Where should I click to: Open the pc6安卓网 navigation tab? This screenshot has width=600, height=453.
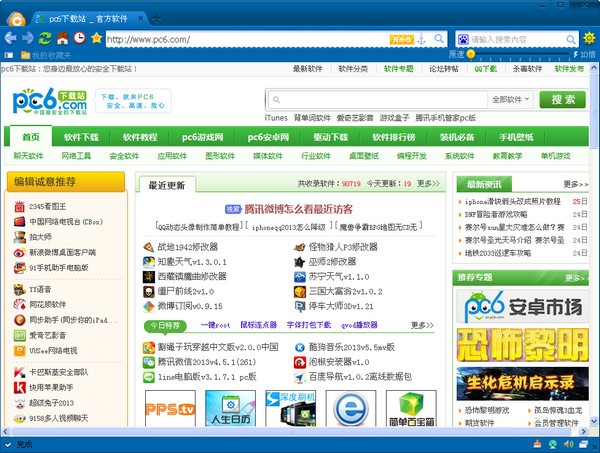268,137
